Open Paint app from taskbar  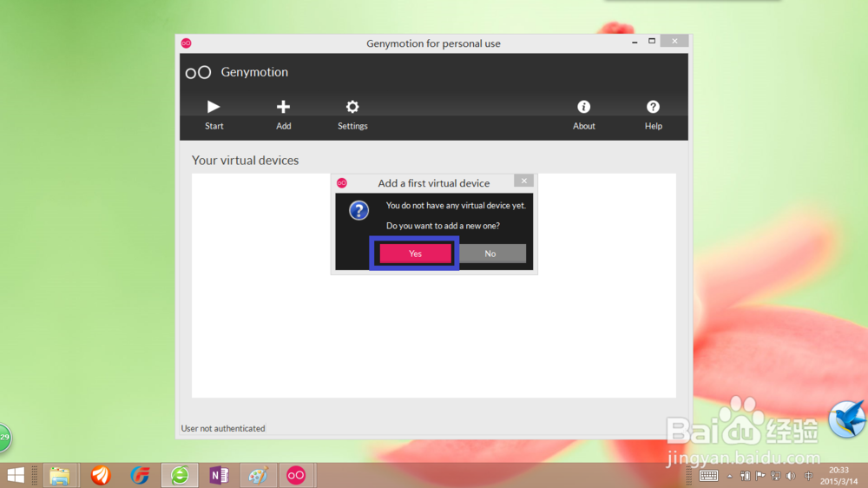coord(258,475)
